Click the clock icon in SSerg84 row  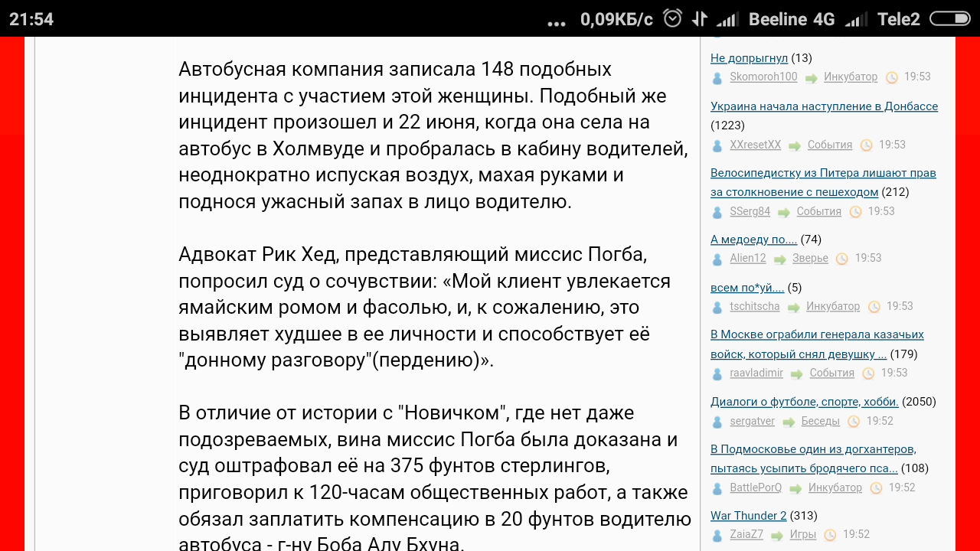855,212
